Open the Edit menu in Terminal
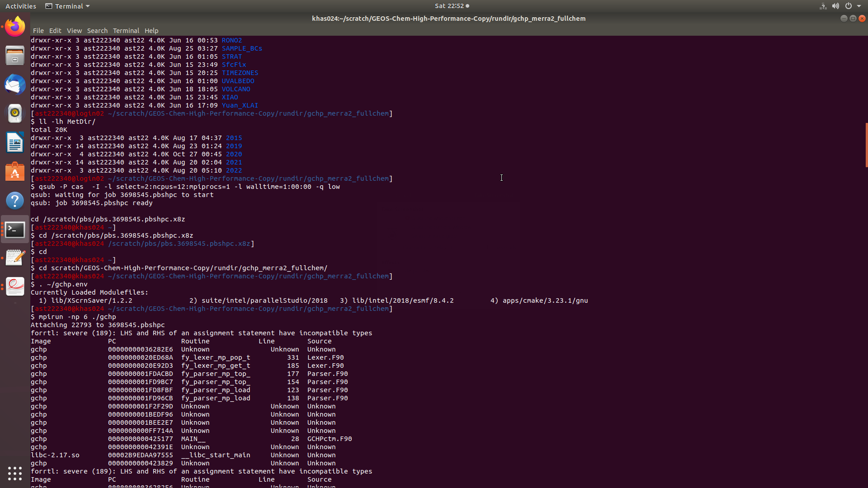 point(55,31)
